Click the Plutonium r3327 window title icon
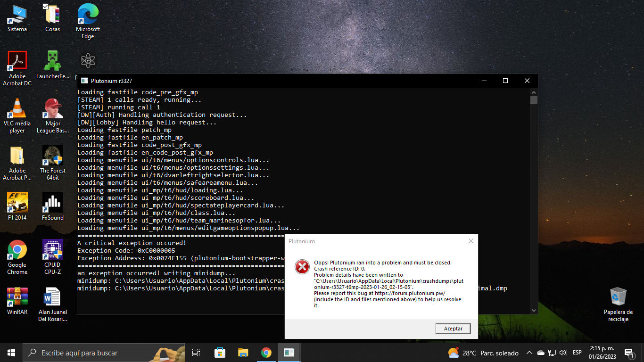The height and width of the screenshot is (362, 644). coord(84,81)
